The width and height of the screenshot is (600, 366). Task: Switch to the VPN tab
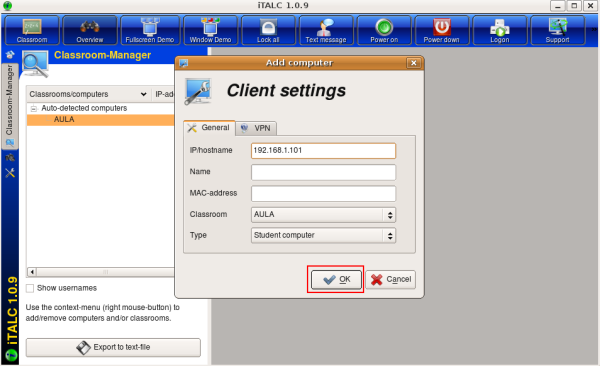(256, 128)
